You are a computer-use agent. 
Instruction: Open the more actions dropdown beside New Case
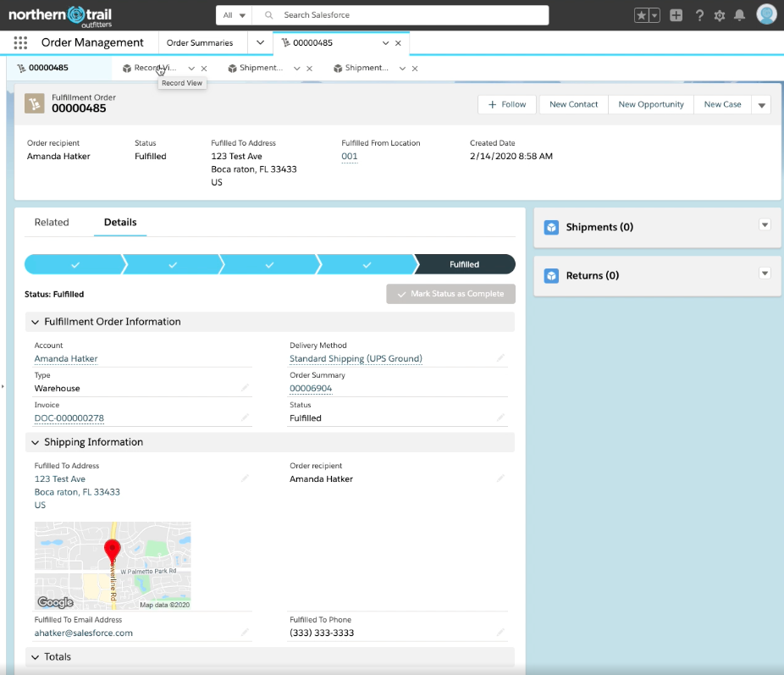point(761,105)
